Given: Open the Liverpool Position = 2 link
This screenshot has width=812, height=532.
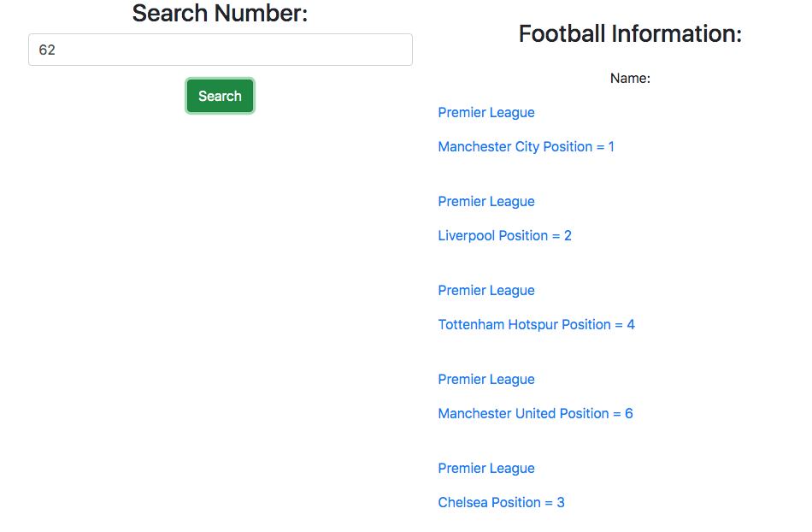Looking at the screenshot, I should [x=504, y=236].
